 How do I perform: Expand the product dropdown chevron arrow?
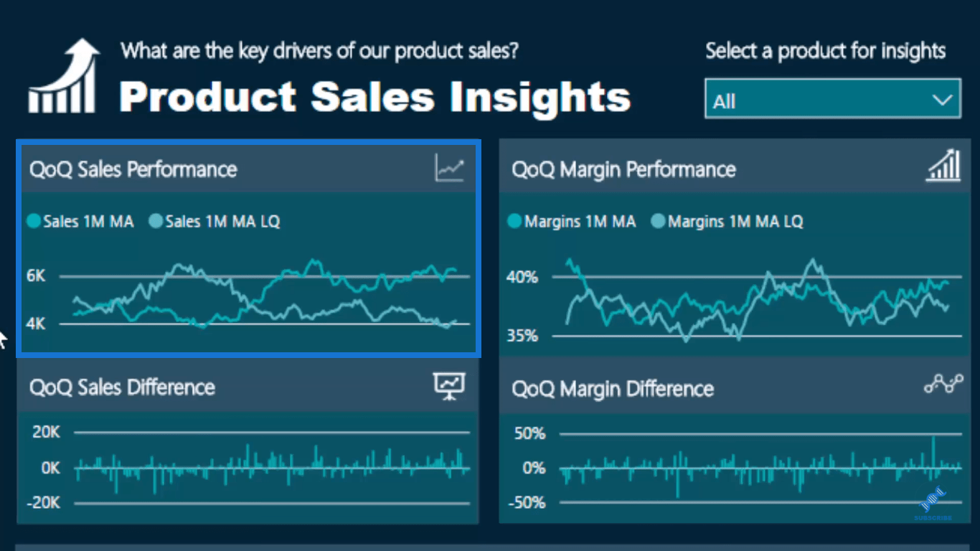(x=942, y=100)
